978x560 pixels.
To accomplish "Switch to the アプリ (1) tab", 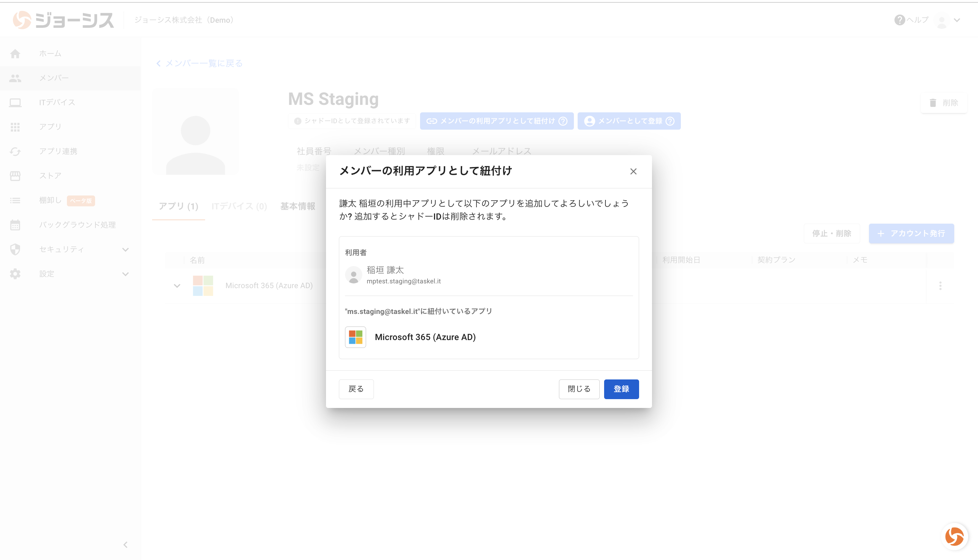I will click(179, 207).
